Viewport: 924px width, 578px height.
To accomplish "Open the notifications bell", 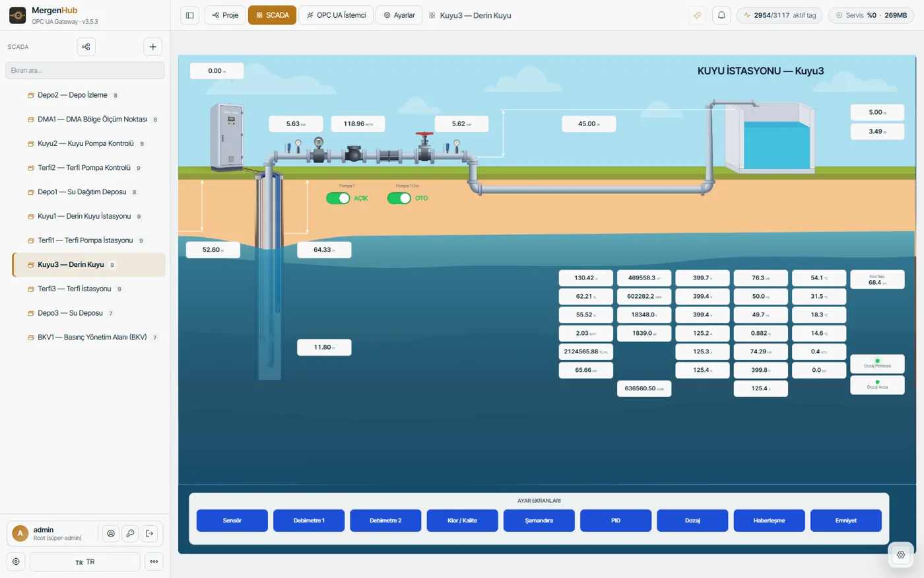I will 721,15.
